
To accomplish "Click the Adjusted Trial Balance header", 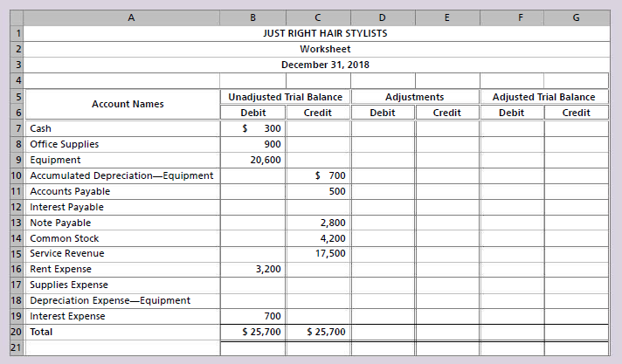I will [543, 97].
